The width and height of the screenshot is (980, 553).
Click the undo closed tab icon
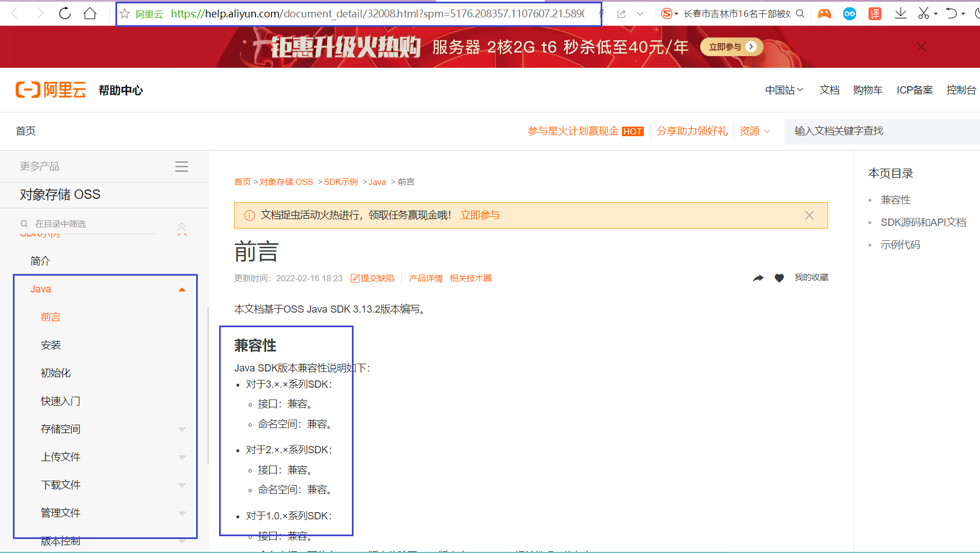pos(951,13)
